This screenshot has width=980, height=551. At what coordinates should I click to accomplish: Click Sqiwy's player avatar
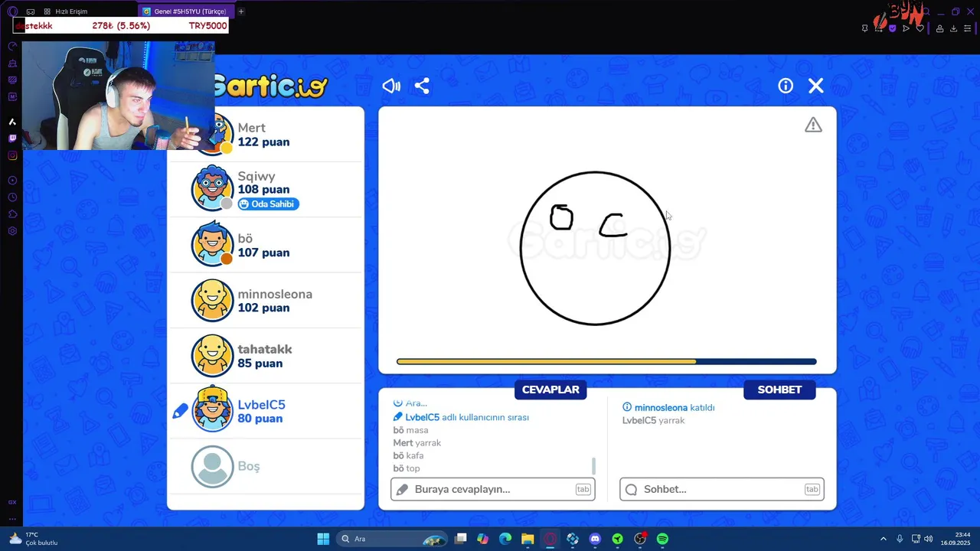[212, 189]
